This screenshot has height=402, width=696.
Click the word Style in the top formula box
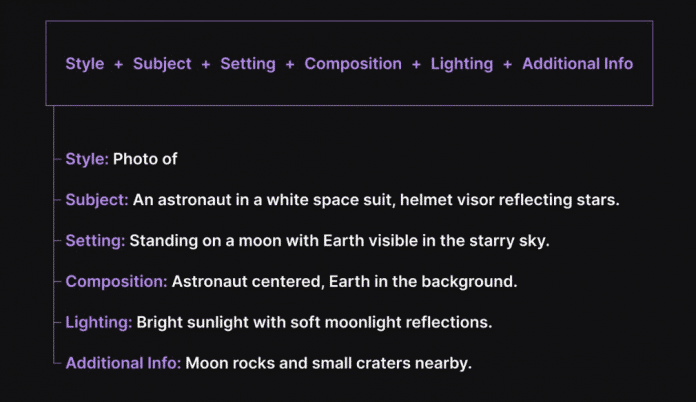[x=85, y=64]
